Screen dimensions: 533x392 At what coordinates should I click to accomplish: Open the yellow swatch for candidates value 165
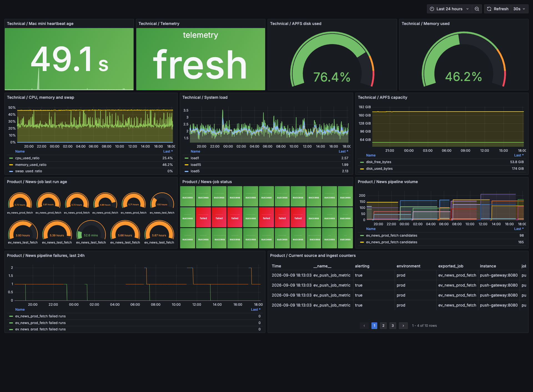click(x=362, y=242)
